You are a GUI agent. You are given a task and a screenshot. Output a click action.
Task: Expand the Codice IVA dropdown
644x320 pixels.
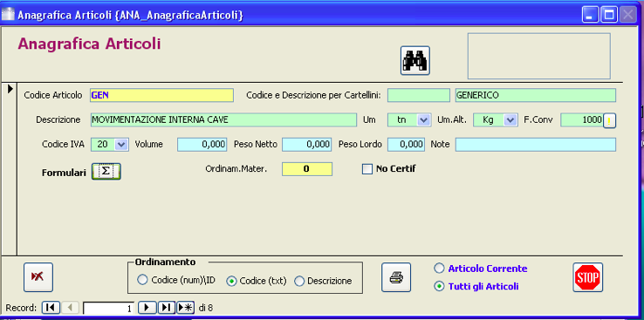121,145
